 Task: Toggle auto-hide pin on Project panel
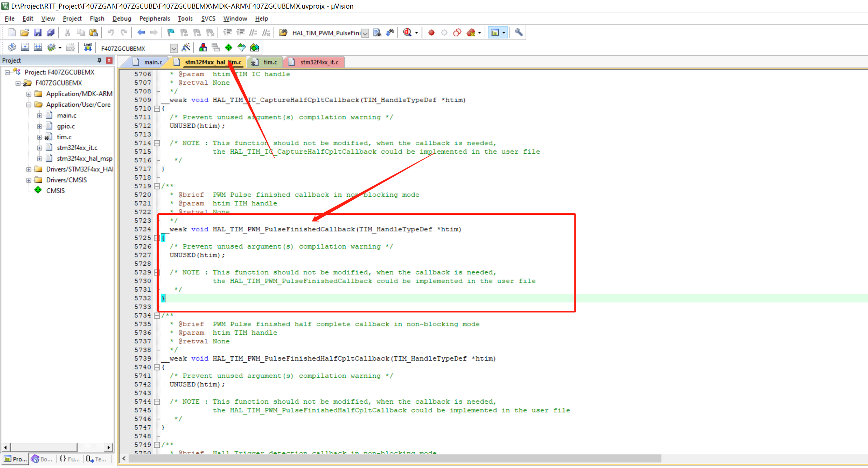tap(99, 60)
